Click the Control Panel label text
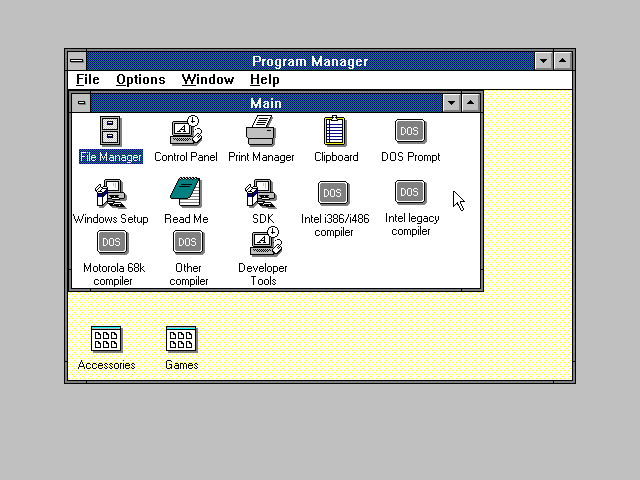640x480 pixels. pyautogui.click(x=186, y=157)
